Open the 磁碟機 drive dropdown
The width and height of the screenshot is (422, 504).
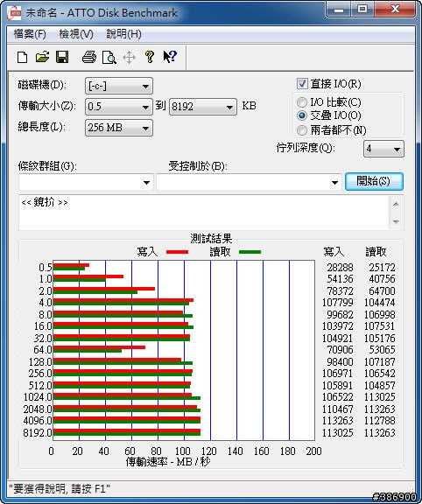(119, 86)
